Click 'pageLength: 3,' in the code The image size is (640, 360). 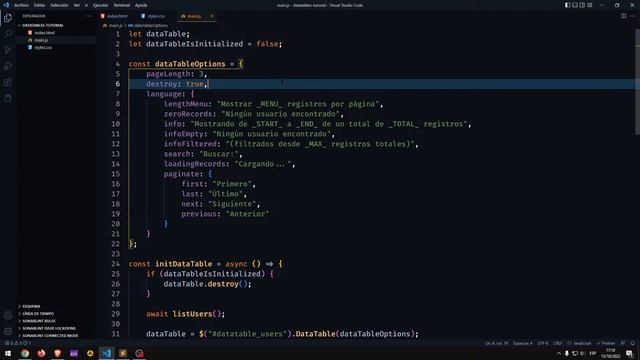click(x=177, y=74)
